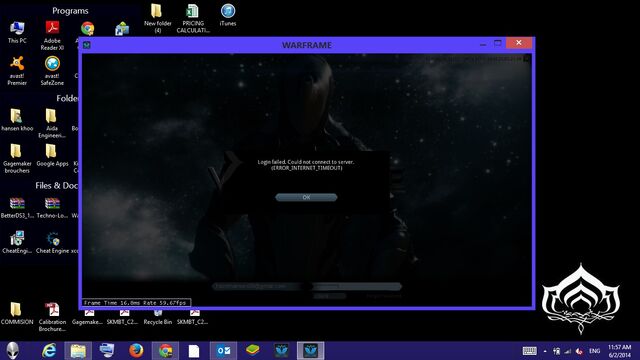The width and height of the screenshot is (640, 360).
Task: Click the Frame Time rate readout
Action: [136, 303]
